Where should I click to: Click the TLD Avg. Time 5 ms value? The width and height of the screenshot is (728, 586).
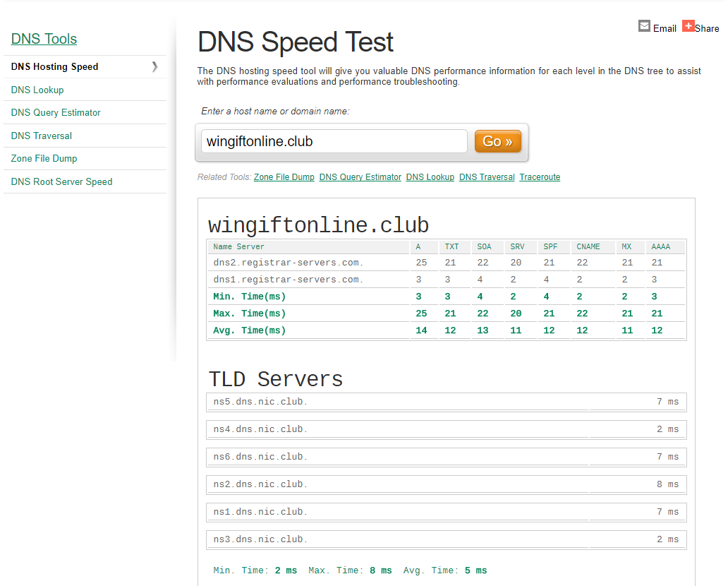[476, 570]
